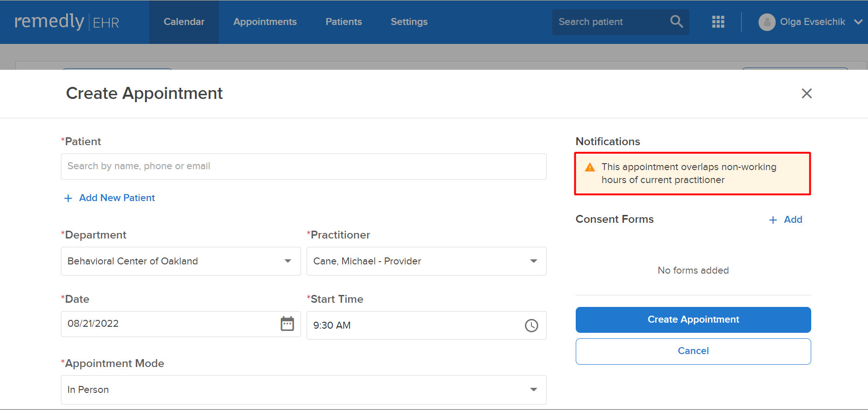The height and width of the screenshot is (410, 868).
Task: Click the Cancel button
Action: (x=693, y=351)
